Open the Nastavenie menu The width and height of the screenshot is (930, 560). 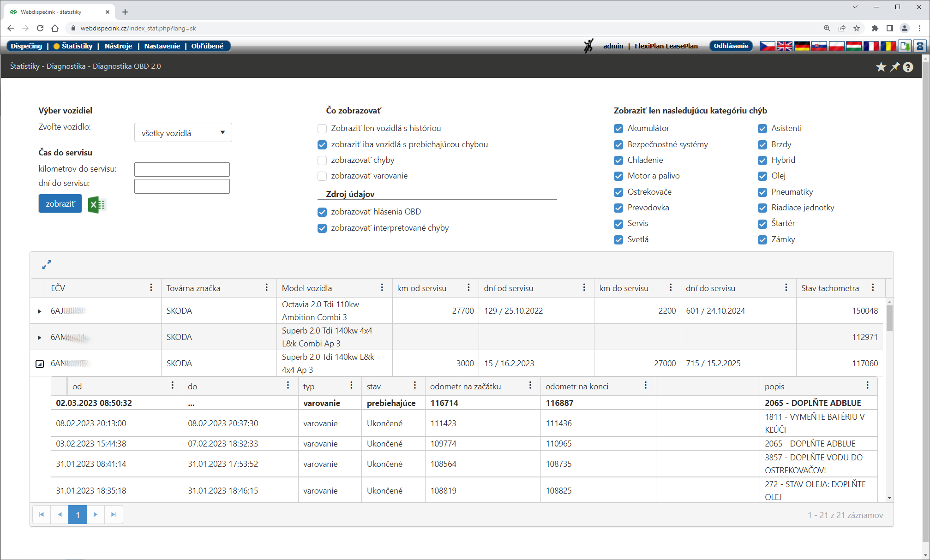162,46
